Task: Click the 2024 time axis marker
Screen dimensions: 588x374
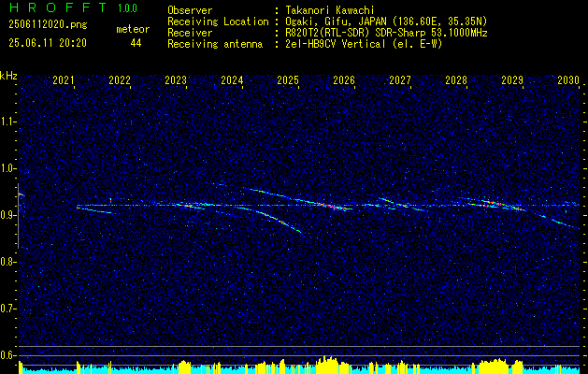Action: tap(232, 79)
